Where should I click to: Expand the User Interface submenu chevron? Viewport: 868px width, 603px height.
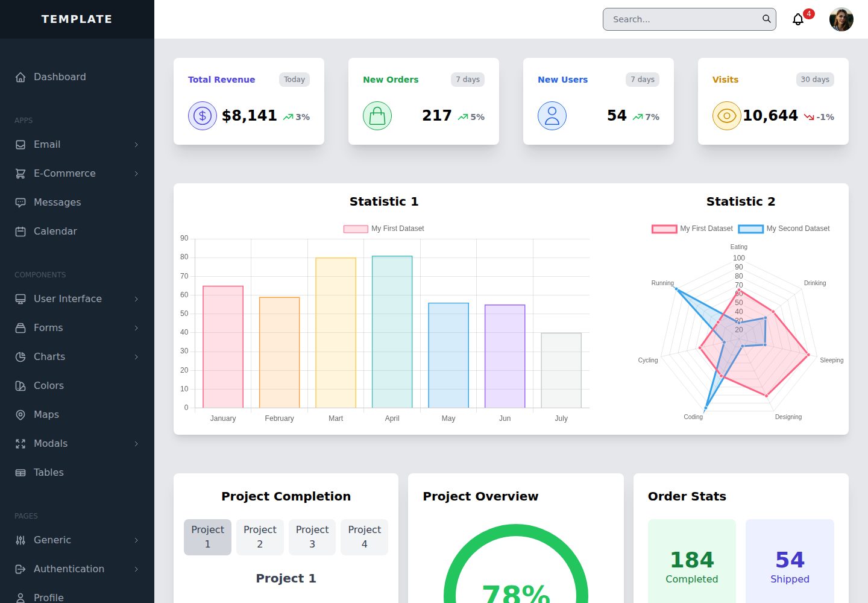coord(136,299)
